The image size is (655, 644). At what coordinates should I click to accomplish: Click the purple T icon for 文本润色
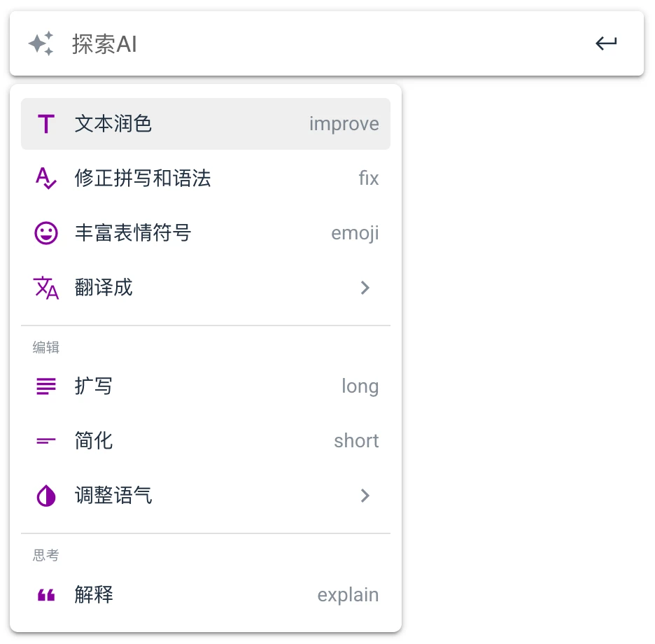pyautogui.click(x=46, y=124)
